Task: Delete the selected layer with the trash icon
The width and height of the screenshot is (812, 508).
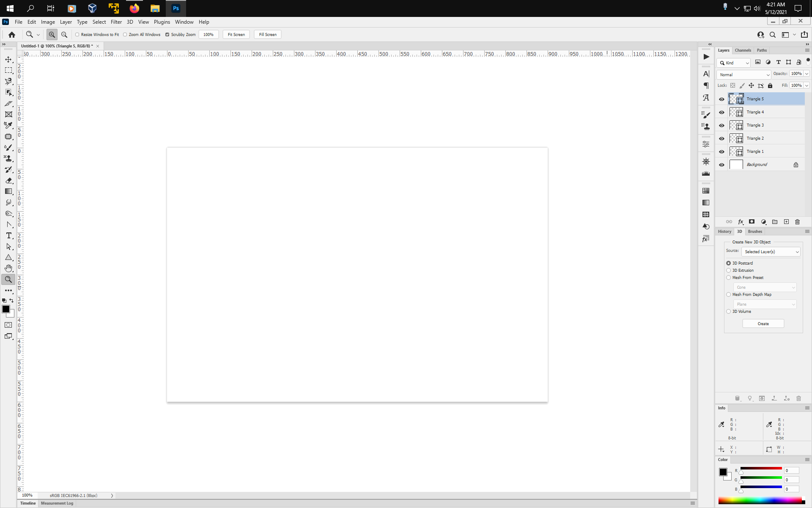Action: click(x=797, y=221)
